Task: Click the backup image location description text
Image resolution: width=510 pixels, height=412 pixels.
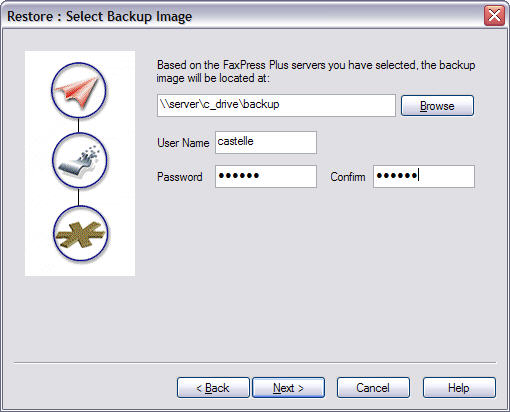Action: click(x=316, y=71)
